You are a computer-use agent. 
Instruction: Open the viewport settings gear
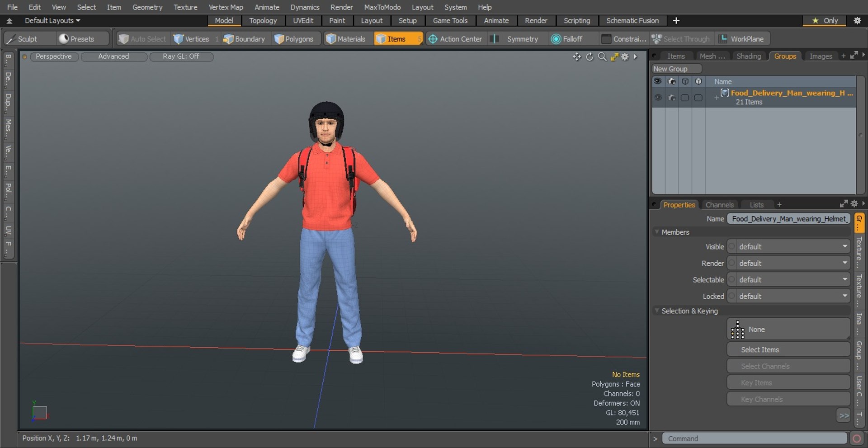click(625, 57)
